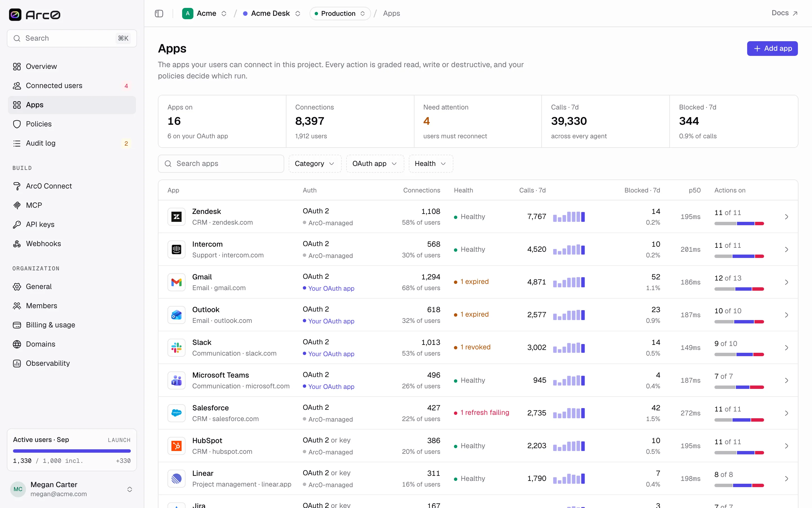Open the Category filter dropdown
Screen dimensions: 812x508
[315, 164]
